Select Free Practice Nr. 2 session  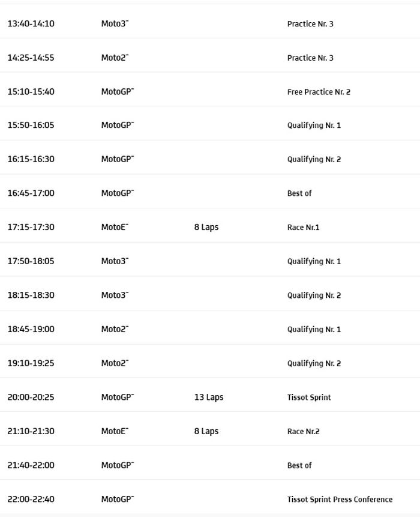pyautogui.click(x=319, y=92)
